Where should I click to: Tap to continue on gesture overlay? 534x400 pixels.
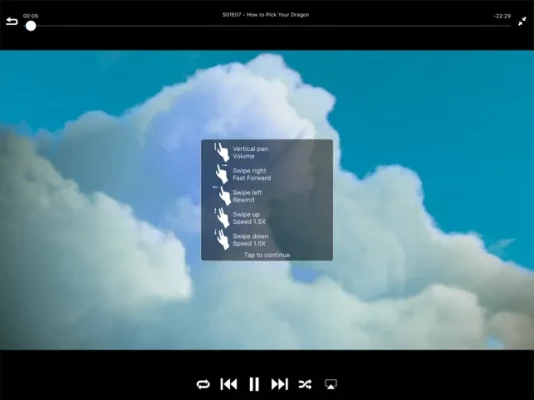click(x=267, y=255)
